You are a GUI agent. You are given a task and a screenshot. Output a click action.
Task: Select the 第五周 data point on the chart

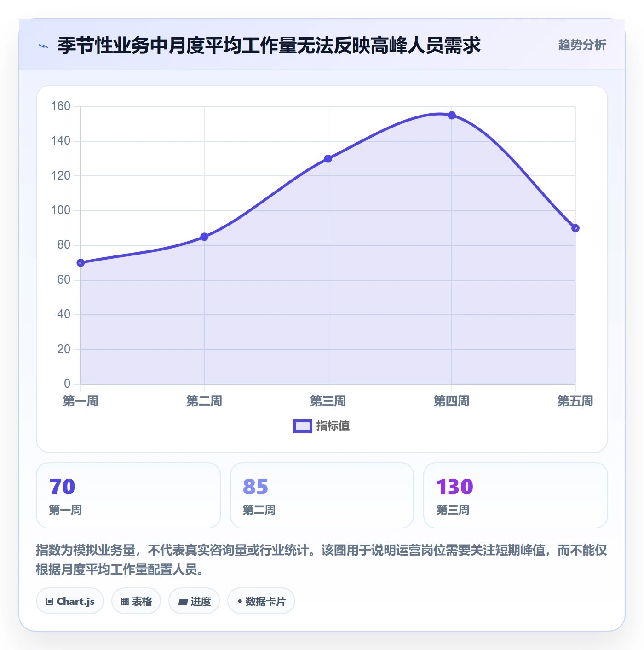(575, 228)
